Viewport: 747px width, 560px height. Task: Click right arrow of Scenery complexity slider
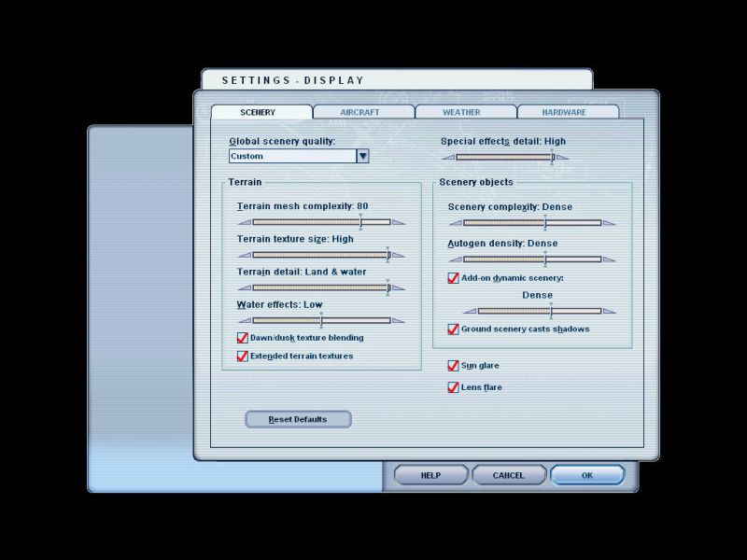click(610, 223)
